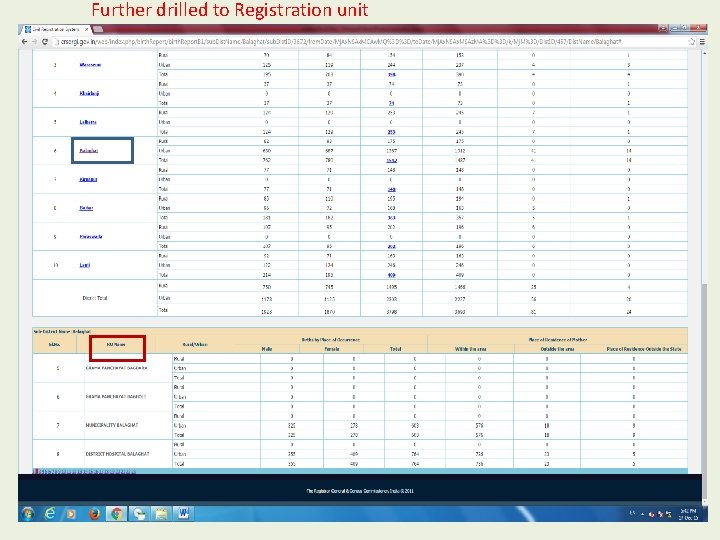The image size is (720, 540).
Task: Click the Place of Residence of Mother header
Action: pos(557,340)
